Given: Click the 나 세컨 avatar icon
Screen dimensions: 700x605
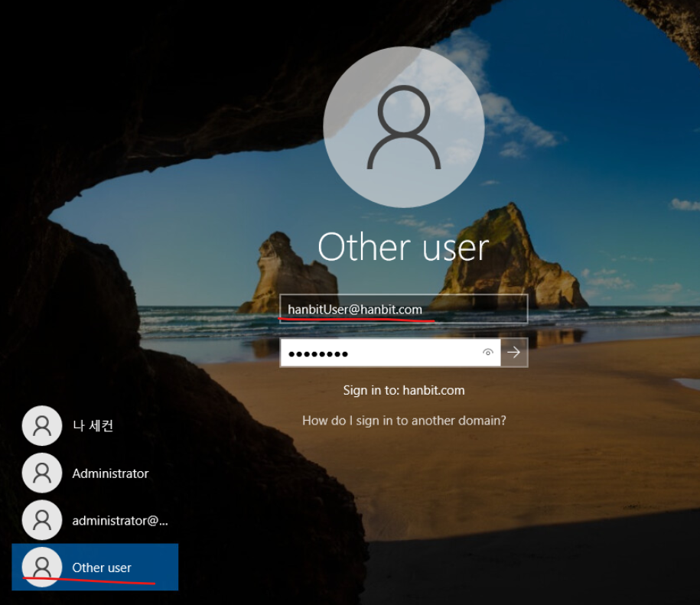Looking at the screenshot, I should [x=42, y=425].
